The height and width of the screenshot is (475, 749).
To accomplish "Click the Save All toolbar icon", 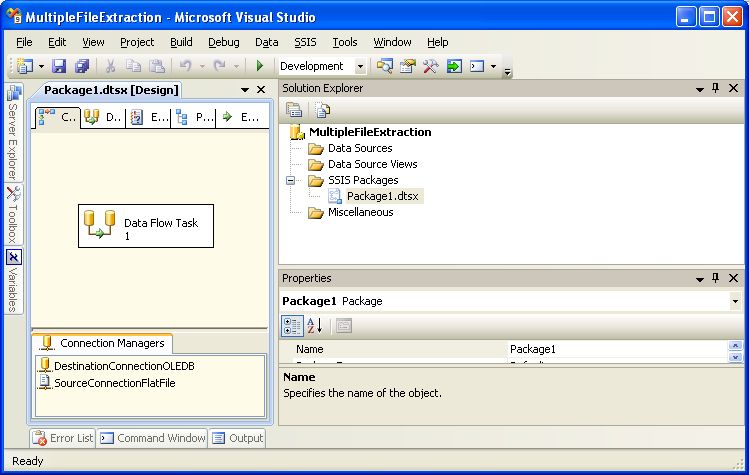I will tap(82, 66).
